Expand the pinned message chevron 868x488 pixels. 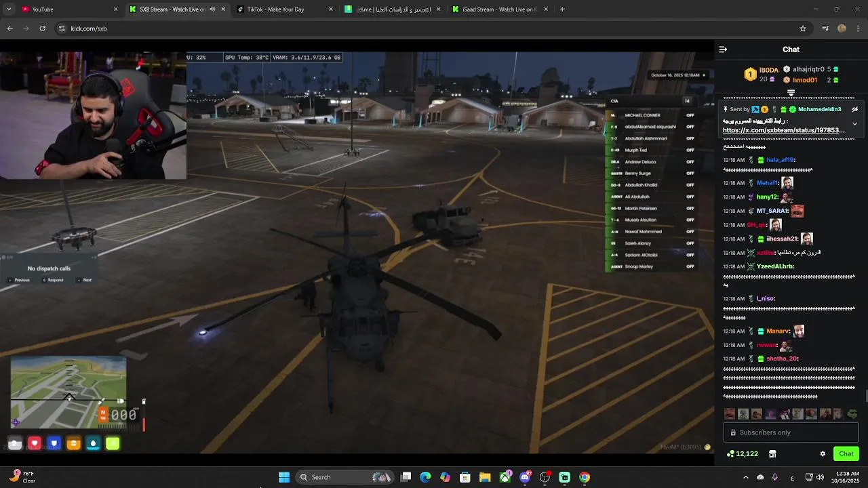click(854, 124)
